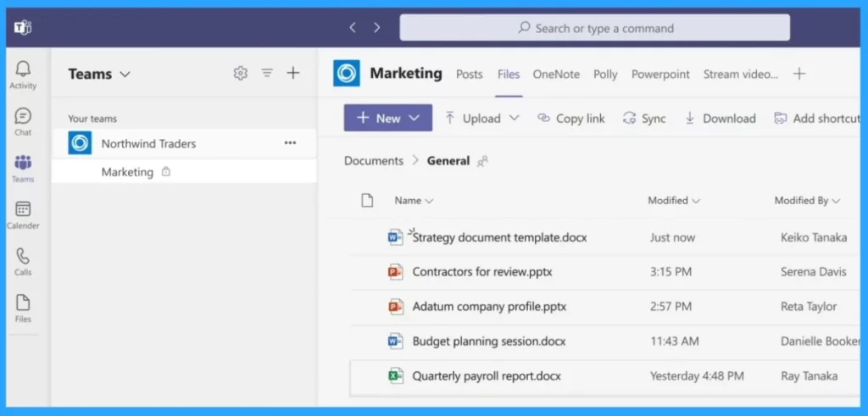The image size is (868, 416).
Task: Click Copy link in toolbar
Action: click(x=571, y=119)
